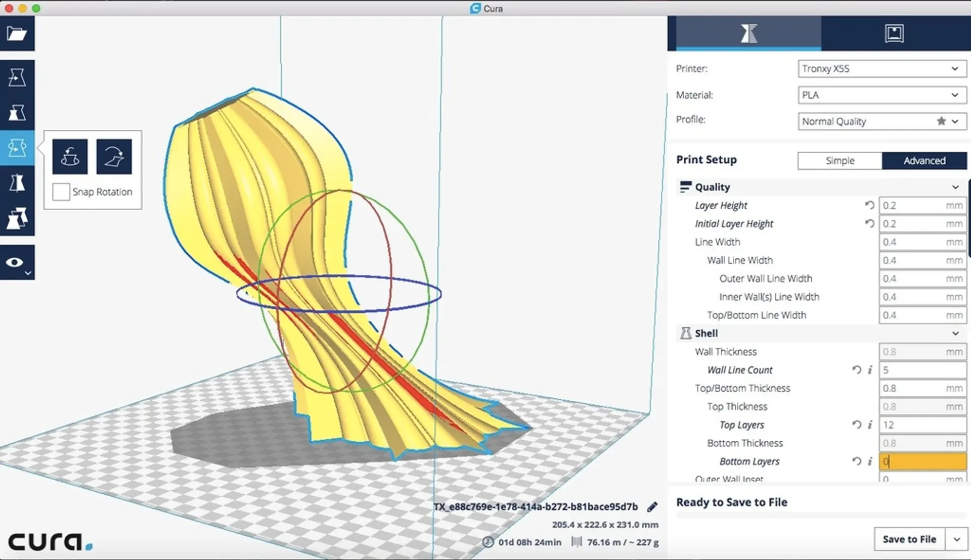Image resolution: width=971 pixels, height=560 pixels.
Task: Click the Top Thickness label
Action: (737, 407)
